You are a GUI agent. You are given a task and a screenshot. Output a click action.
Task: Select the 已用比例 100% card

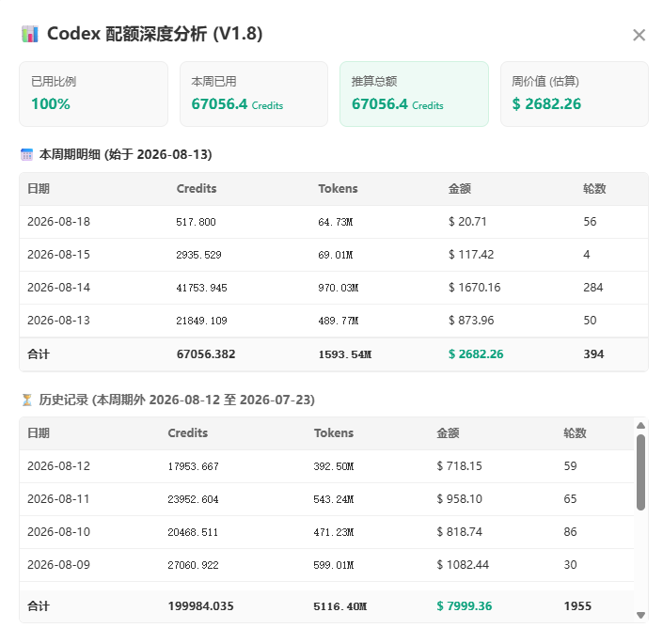click(x=93, y=94)
